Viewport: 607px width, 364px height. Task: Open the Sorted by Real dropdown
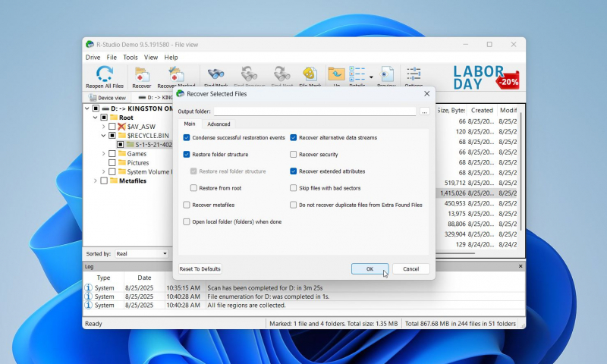click(x=142, y=254)
